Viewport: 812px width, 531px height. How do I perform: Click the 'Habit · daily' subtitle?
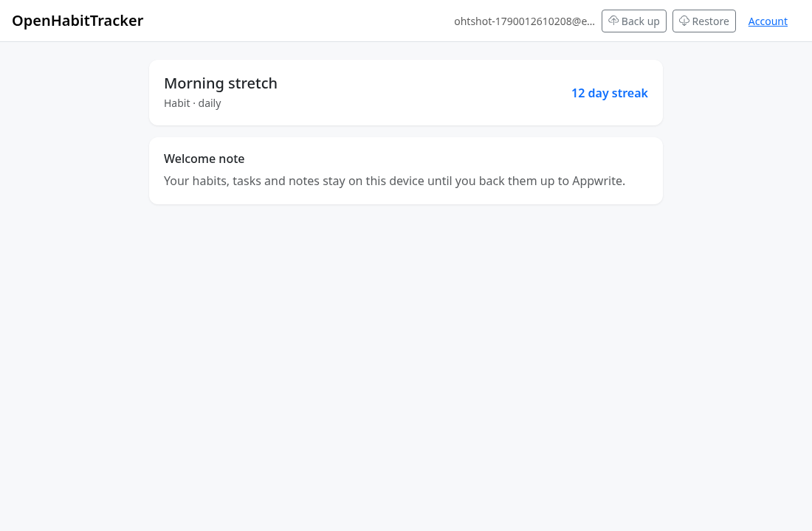coord(193,103)
